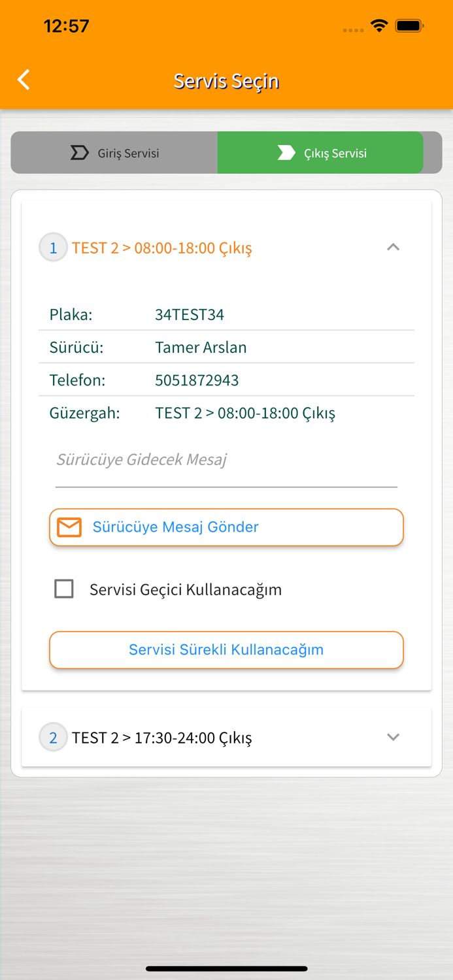
Task: Expand the TEST 2 17:30-24:00 service entry
Action: pos(393,737)
